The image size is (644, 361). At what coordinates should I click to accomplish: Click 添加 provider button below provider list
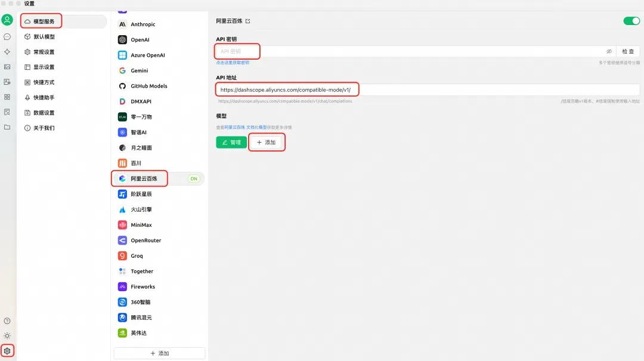coord(159,353)
